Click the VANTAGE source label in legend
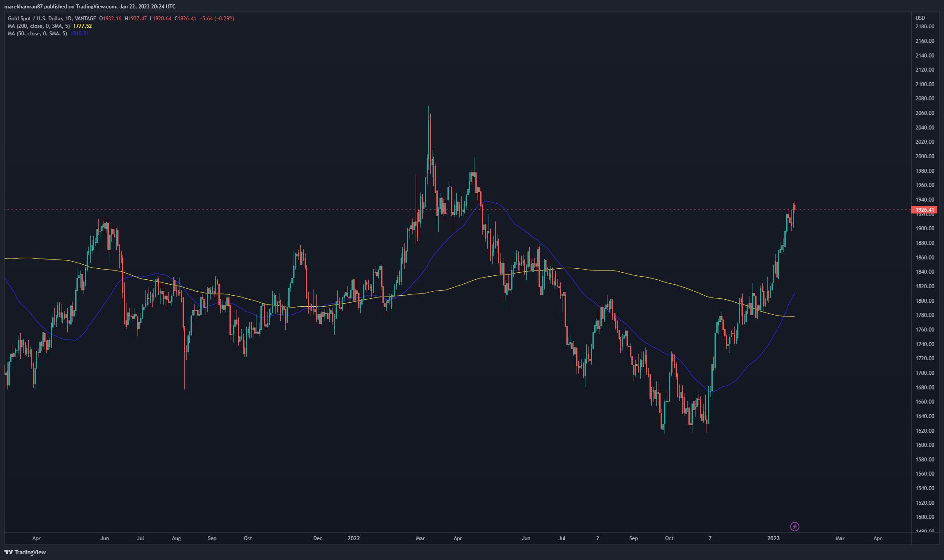 (x=85, y=19)
